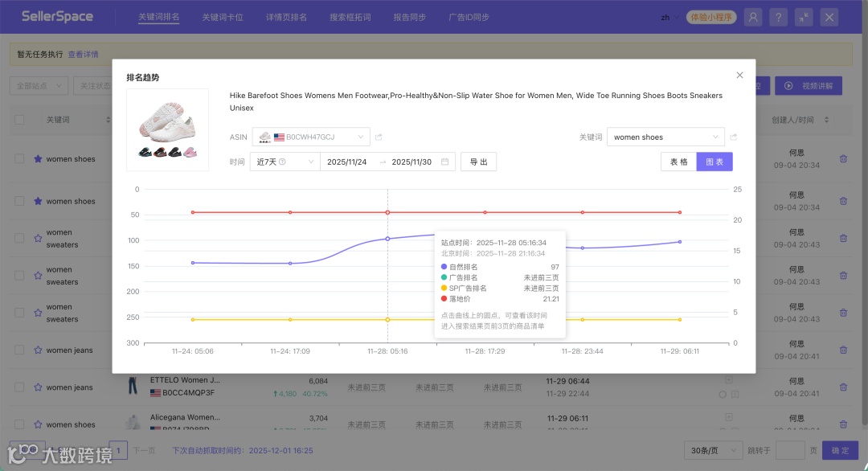Expand the 近7天 time range dropdown
Screen dimensions: 868x471
point(285,162)
